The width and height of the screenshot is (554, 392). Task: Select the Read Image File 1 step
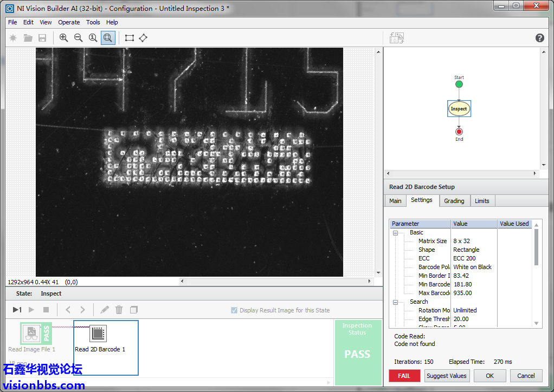[x=32, y=337]
